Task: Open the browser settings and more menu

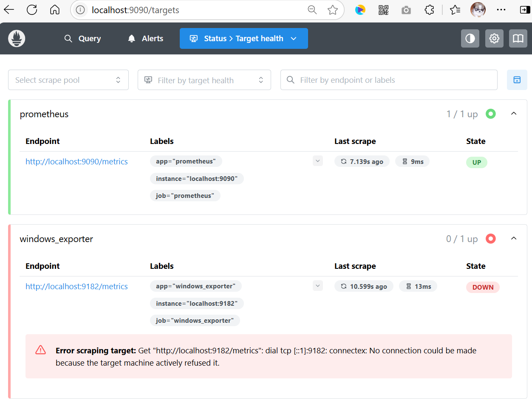Action: [501, 10]
